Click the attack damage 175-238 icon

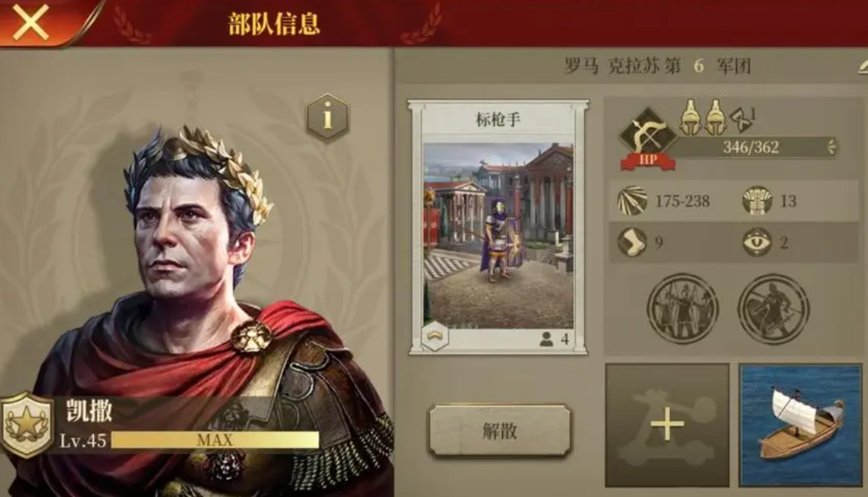pyautogui.click(x=633, y=201)
